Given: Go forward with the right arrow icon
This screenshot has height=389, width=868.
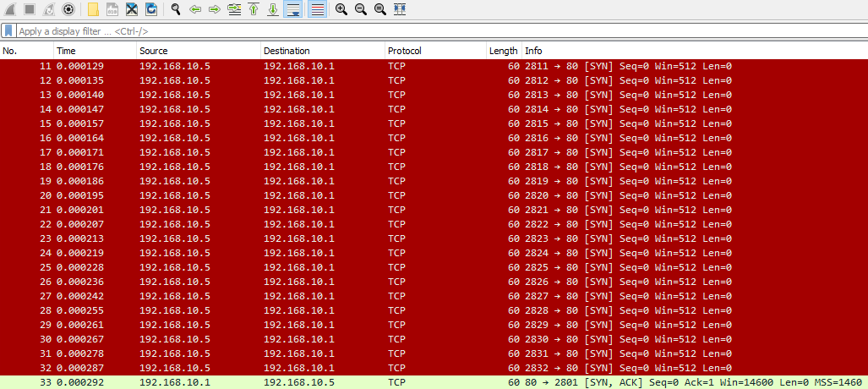Looking at the screenshot, I should [x=214, y=9].
